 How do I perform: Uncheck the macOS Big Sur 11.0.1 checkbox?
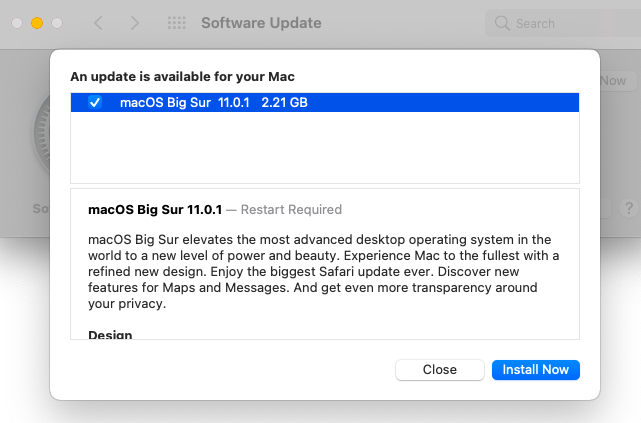point(95,102)
